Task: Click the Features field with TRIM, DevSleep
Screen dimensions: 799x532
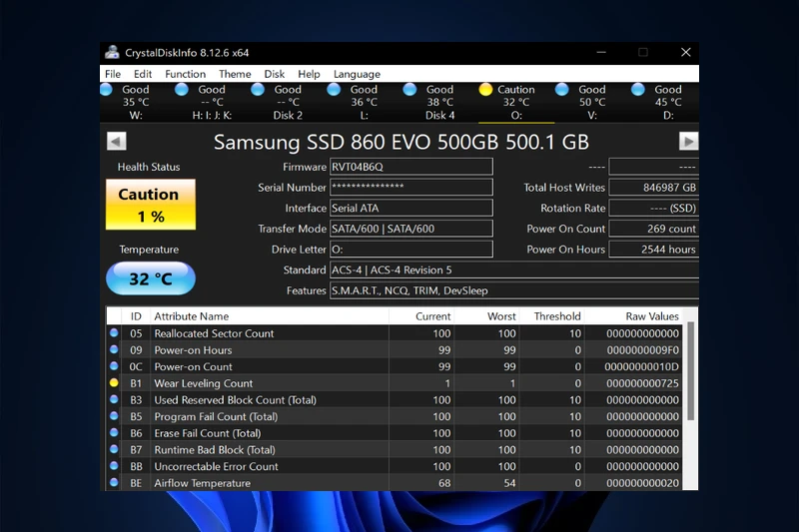Action: point(514,290)
